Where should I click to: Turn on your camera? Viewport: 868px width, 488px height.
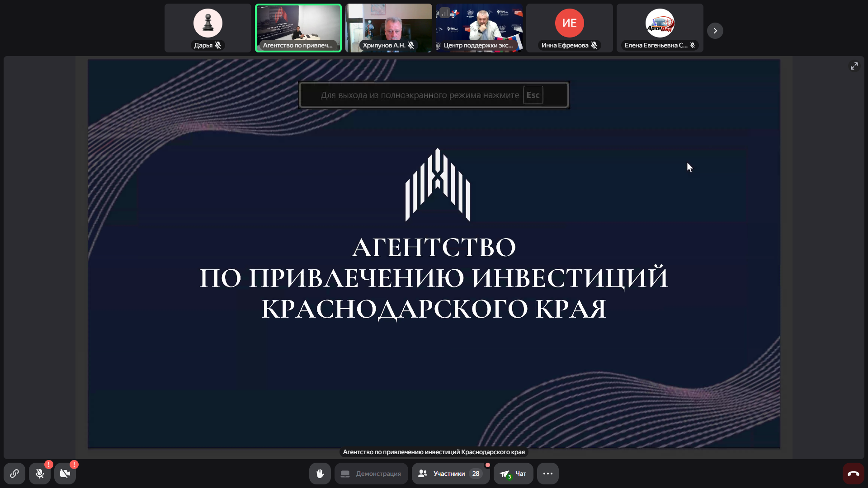(65, 474)
